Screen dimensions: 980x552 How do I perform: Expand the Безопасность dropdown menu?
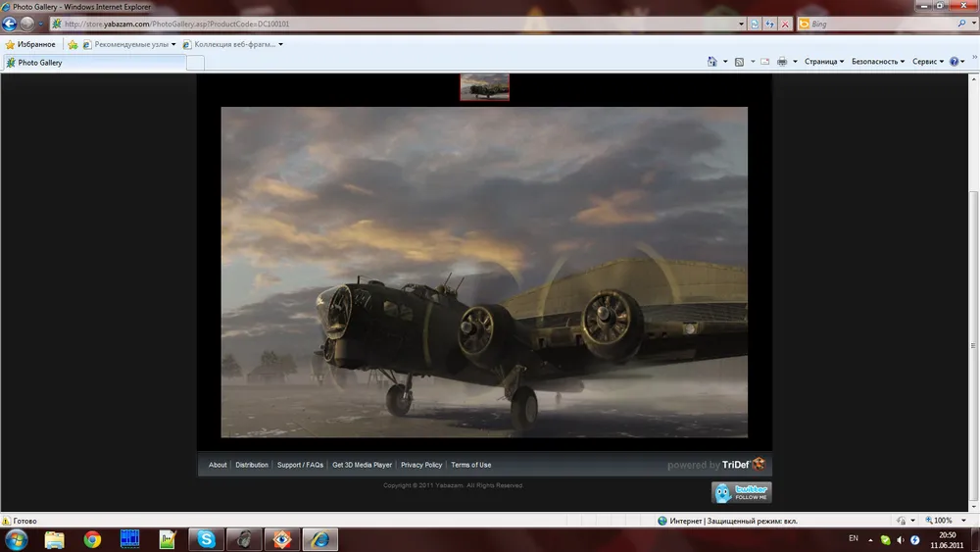click(x=877, y=62)
